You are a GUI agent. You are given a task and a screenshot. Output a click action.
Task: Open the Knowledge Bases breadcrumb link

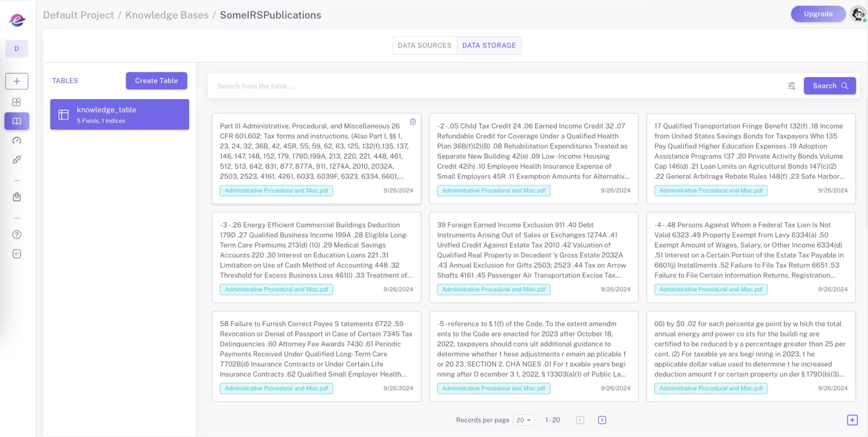pyautogui.click(x=167, y=15)
